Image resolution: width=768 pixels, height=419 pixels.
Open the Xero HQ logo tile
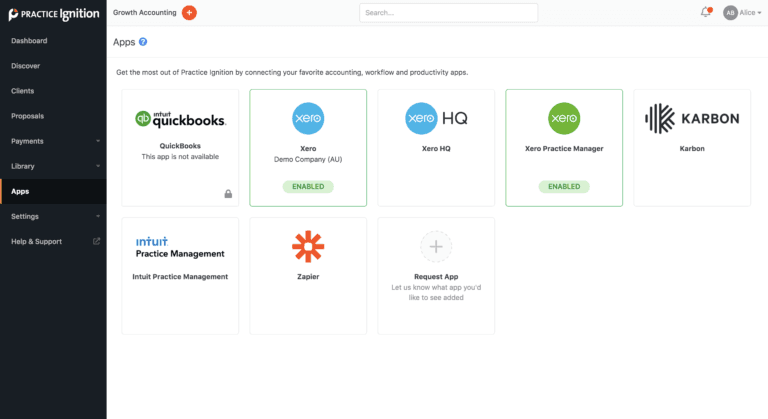coord(436,118)
